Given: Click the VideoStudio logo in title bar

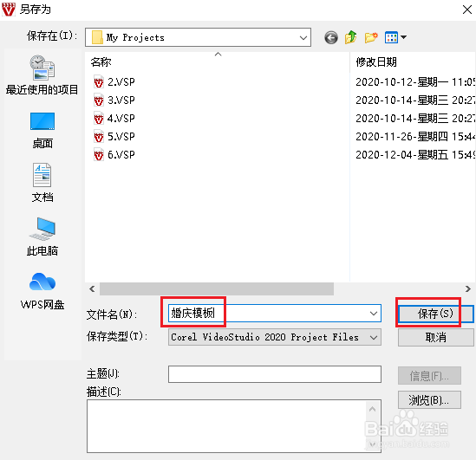Looking at the screenshot, I should (8, 10).
